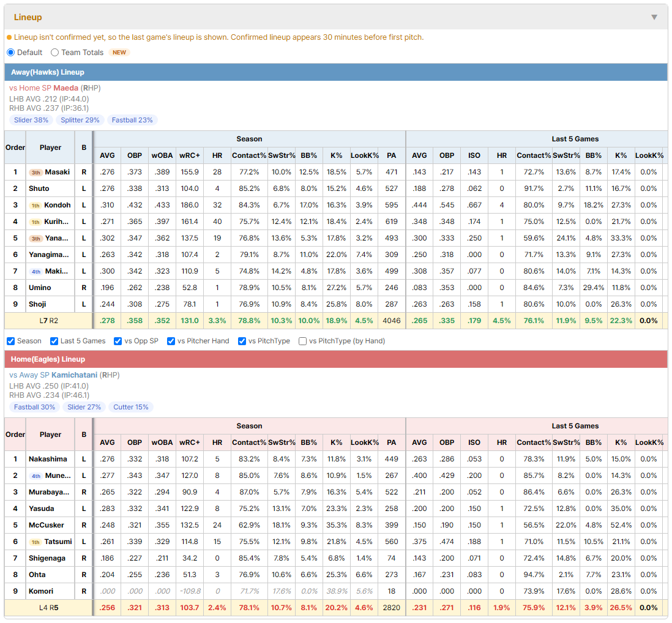Screen dimensions: 672x623
Task: Click player McCusker in Eagles lineup
Action: tap(47, 525)
